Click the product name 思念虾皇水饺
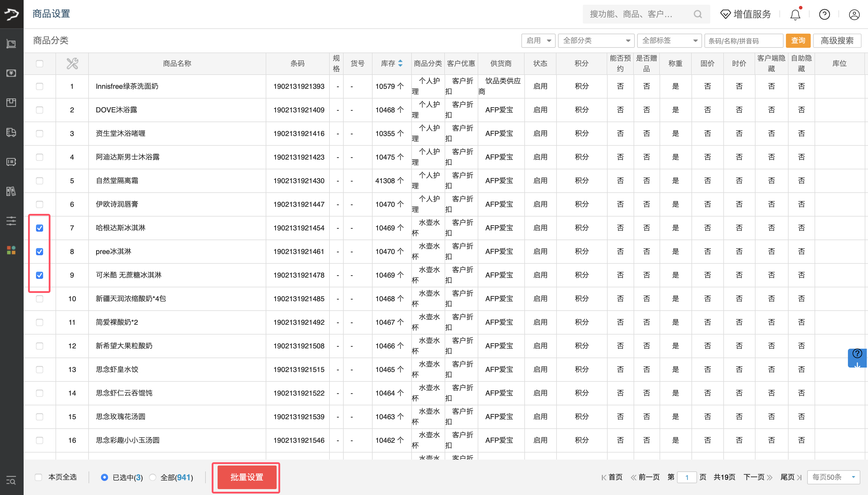The image size is (868, 495). [x=117, y=370]
